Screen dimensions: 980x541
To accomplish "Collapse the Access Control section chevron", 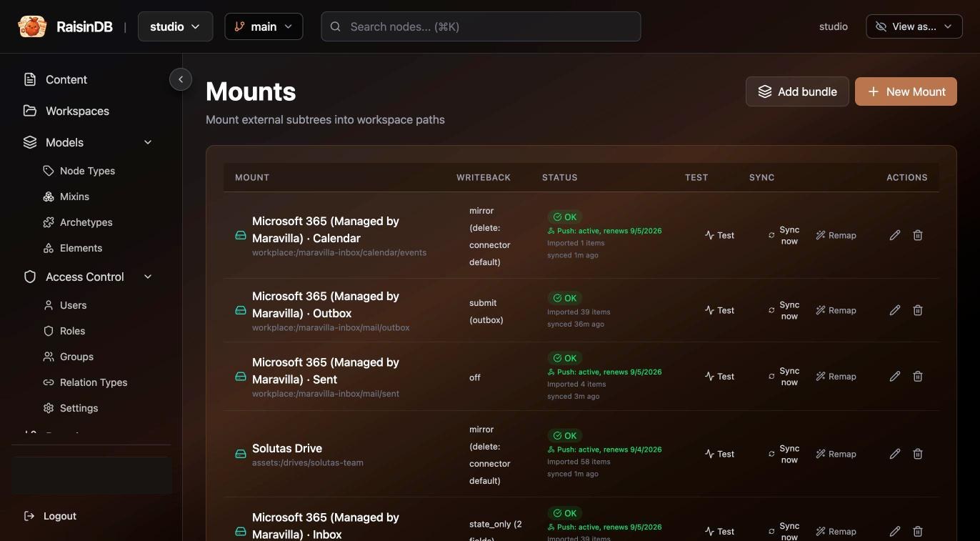I will tap(148, 277).
